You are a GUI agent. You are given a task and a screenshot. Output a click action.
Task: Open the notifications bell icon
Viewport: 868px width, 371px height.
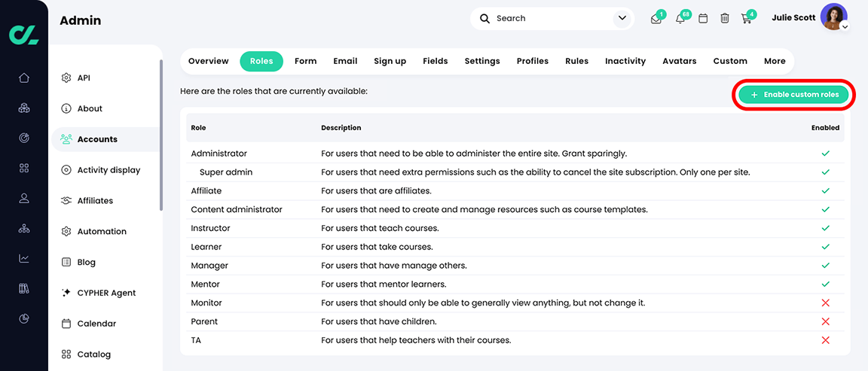(680, 19)
